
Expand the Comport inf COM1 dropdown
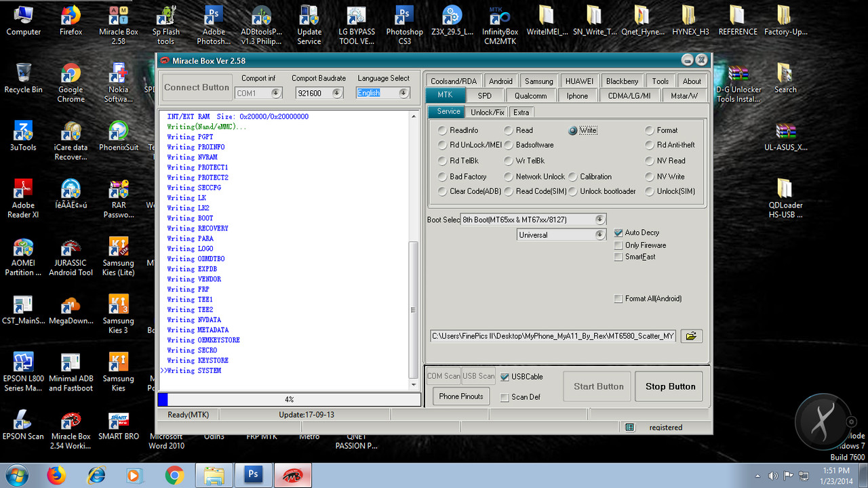(276, 93)
